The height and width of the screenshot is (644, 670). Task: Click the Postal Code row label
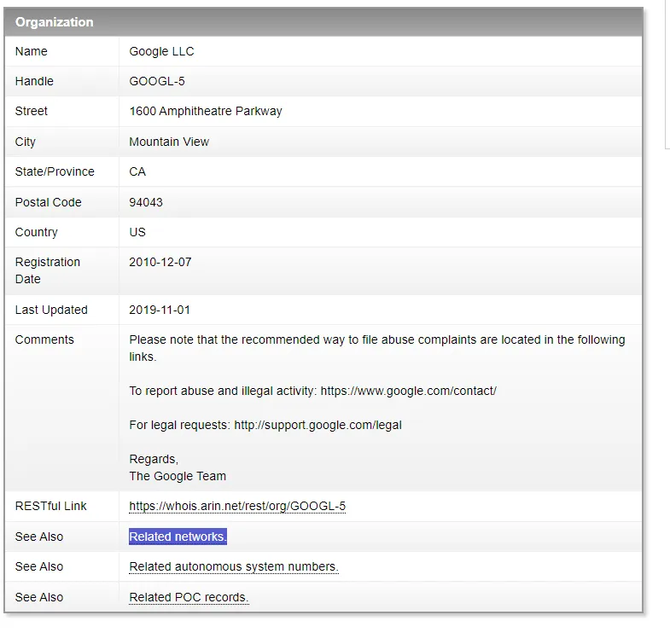point(49,202)
